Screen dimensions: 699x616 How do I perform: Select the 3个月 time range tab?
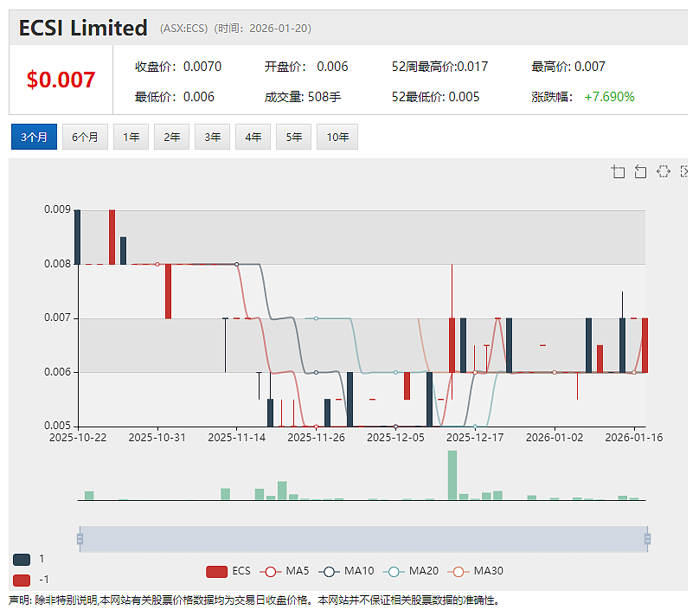pos(34,137)
